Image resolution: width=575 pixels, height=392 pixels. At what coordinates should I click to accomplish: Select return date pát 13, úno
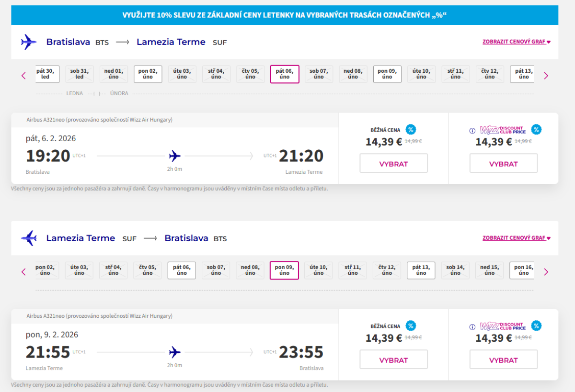point(421,270)
